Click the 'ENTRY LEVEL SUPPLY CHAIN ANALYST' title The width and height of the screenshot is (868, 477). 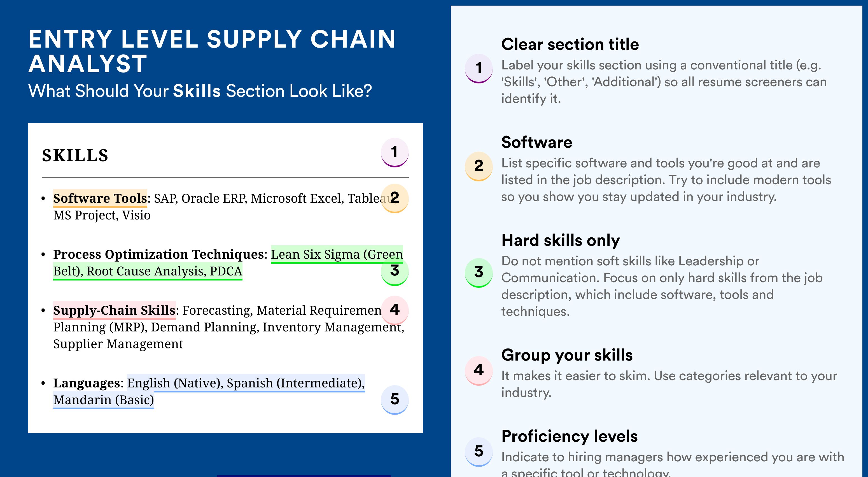click(x=212, y=51)
